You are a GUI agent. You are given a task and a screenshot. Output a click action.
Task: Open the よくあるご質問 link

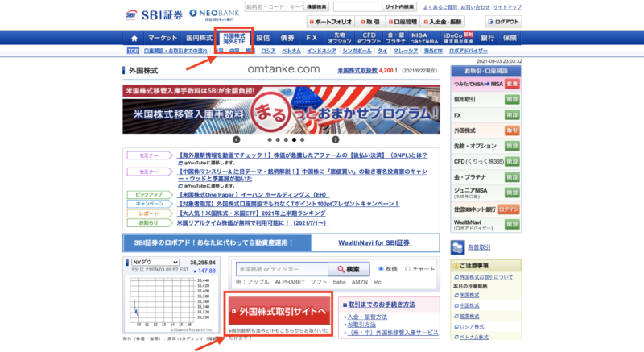point(440,7)
